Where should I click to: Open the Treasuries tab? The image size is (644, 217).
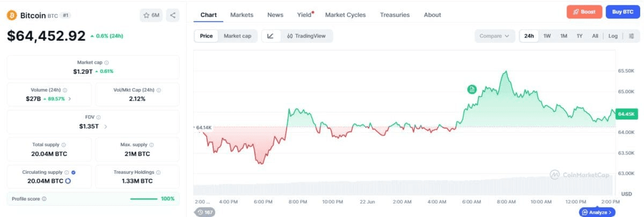(394, 15)
